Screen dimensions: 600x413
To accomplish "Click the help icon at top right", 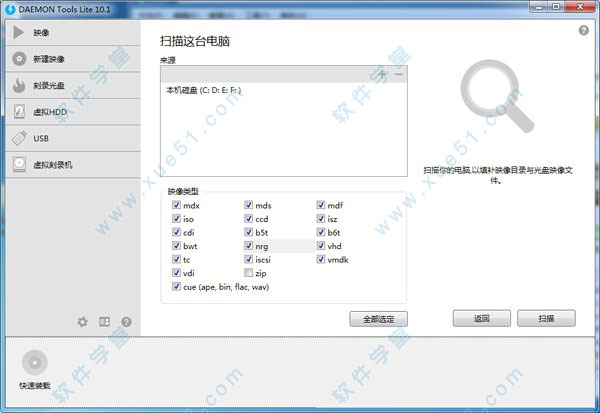I will pyautogui.click(x=584, y=30).
